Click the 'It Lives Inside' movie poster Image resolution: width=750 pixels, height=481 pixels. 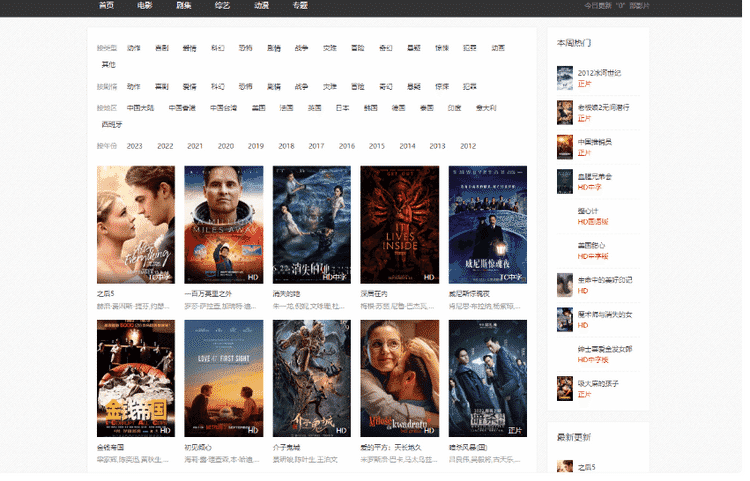point(399,224)
